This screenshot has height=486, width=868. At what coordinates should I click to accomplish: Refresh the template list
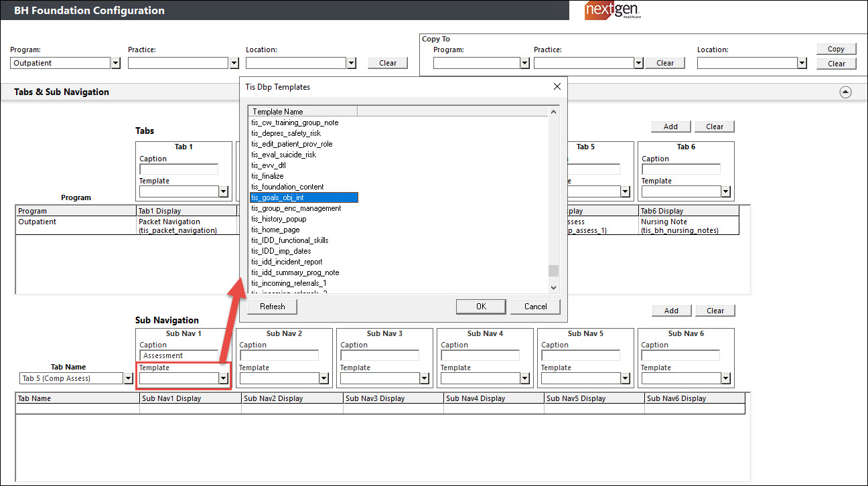click(x=273, y=307)
